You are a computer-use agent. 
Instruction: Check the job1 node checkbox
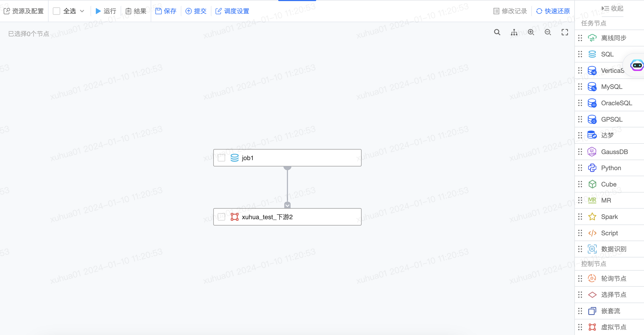click(x=221, y=158)
